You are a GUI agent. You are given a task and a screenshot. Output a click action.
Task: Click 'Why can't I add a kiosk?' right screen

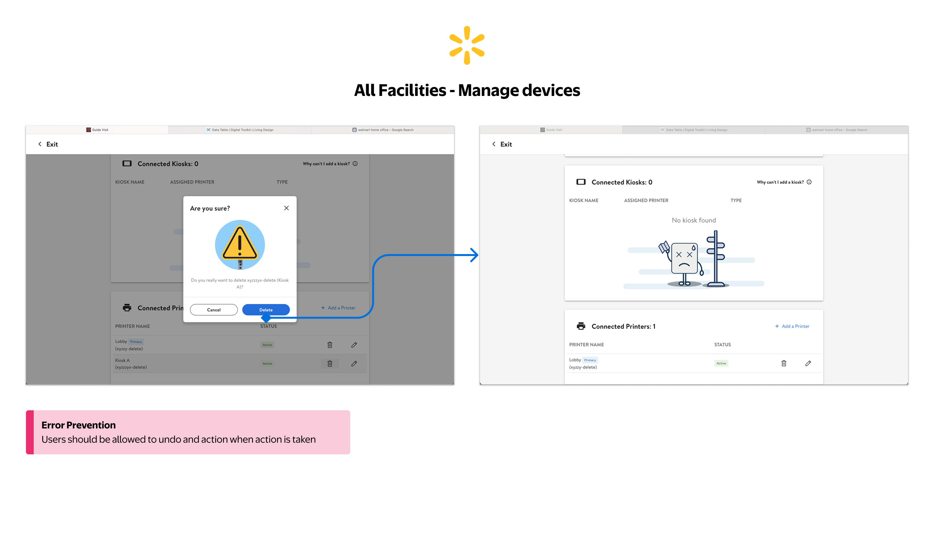[x=780, y=182]
